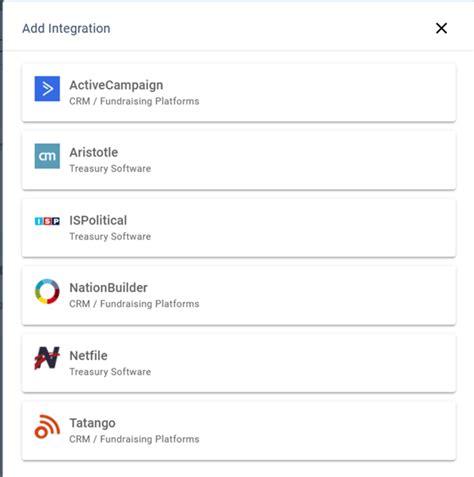
Task: Click the Add Integration dialog title
Action: tap(66, 29)
